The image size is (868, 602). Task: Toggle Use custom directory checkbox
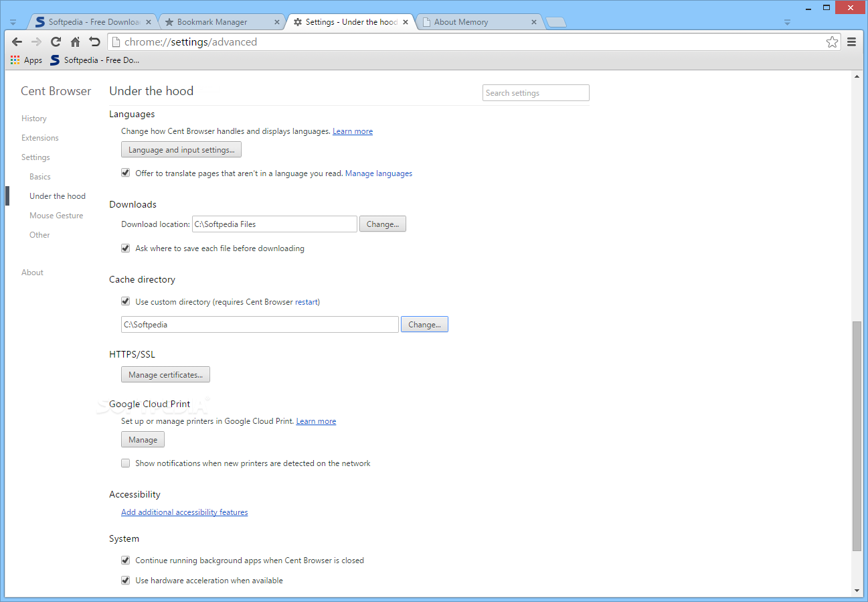[x=125, y=301]
